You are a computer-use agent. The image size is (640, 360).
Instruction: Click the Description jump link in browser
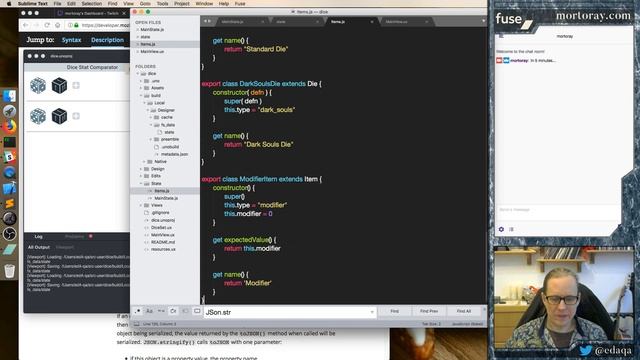point(107,40)
